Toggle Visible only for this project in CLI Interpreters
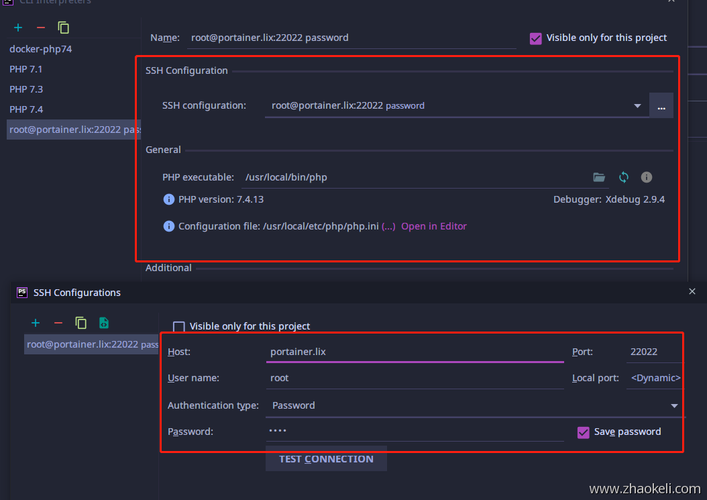707x500 pixels. (536, 38)
